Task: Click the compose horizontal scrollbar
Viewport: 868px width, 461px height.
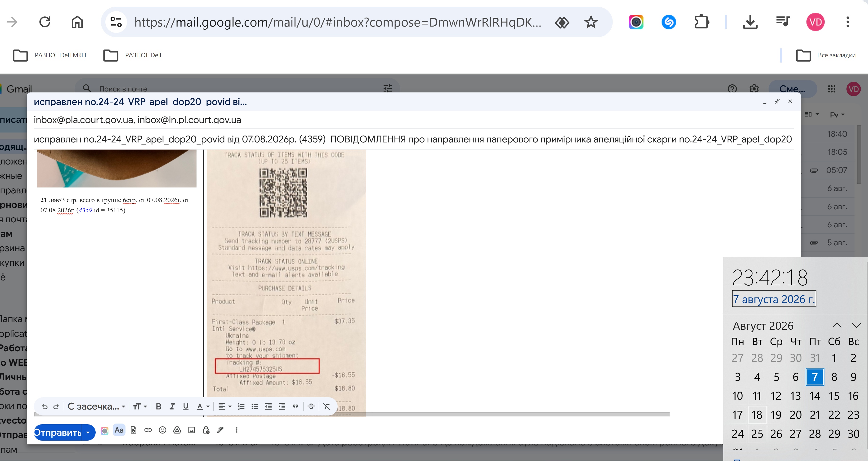Action: point(351,414)
